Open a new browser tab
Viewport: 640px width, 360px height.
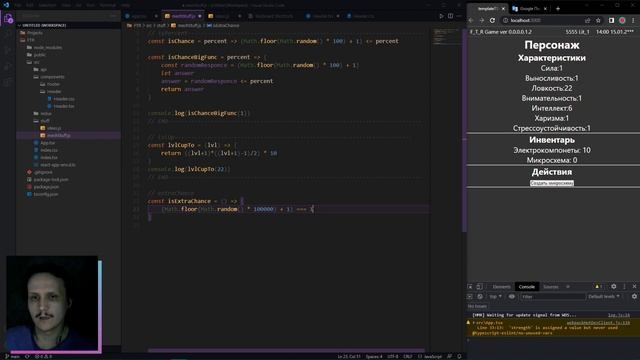tap(558, 8)
